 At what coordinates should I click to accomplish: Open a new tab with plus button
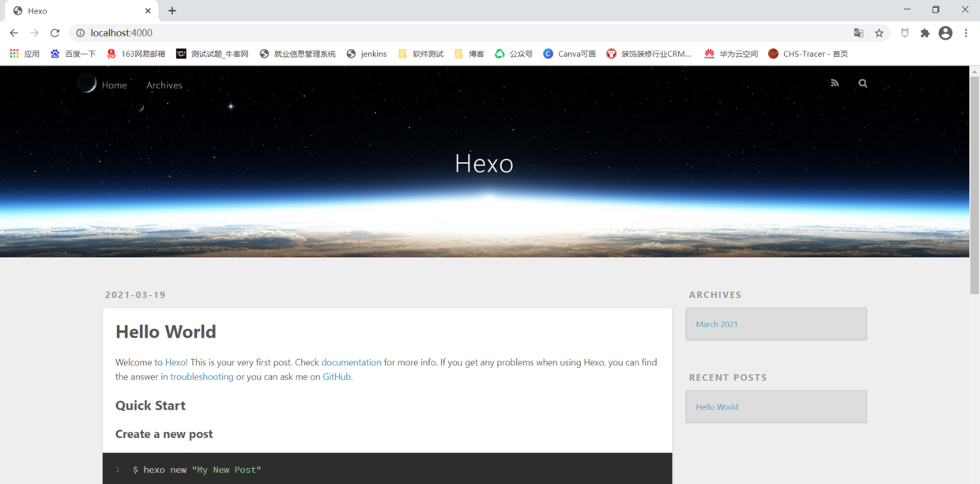[x=172, y=11]
